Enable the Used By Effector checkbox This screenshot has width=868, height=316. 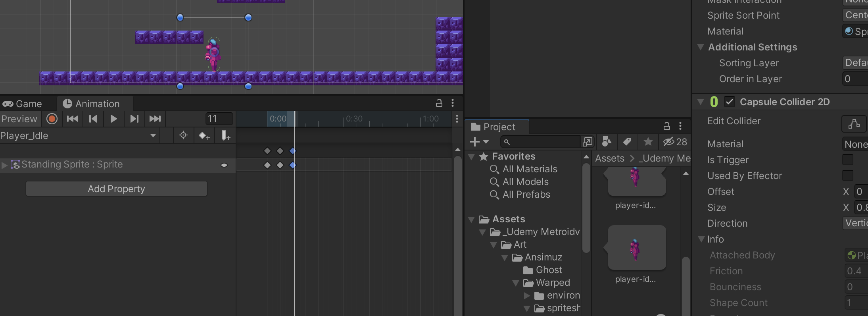click(847, 175)
